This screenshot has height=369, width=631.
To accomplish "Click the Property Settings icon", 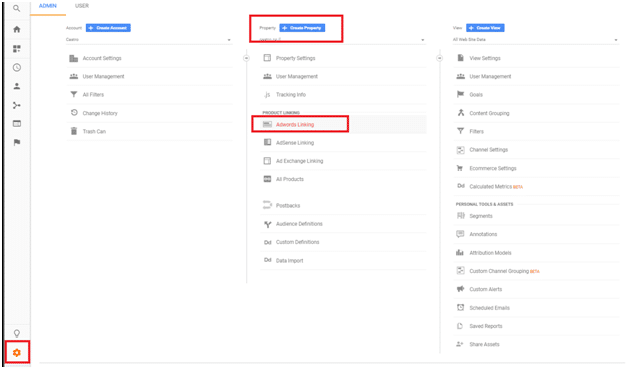I will (267, 58).
